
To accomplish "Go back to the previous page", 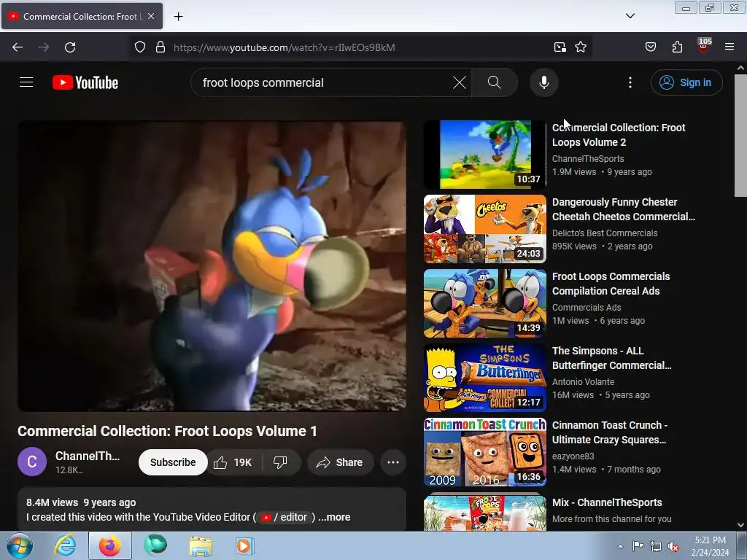I will (x=18, y=47).
